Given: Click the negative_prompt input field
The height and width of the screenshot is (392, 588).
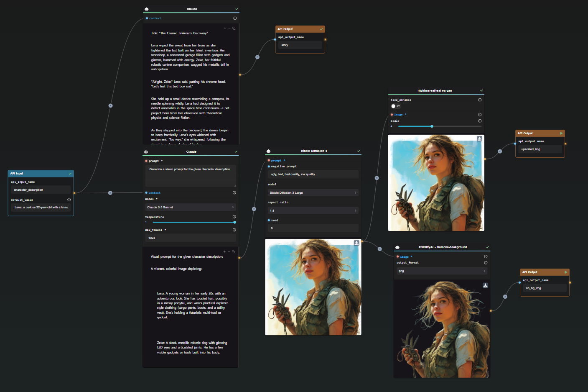Looking at the screenshot, I should tap(313, 174).
